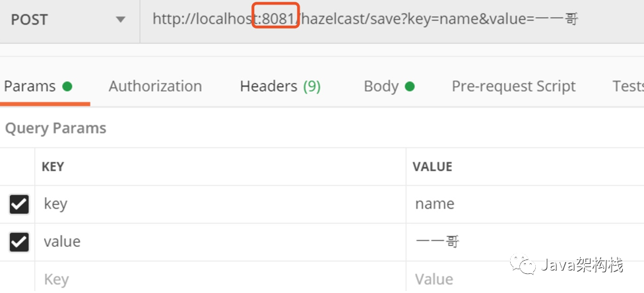Click the WeChat watermark logo icon

tap(523, 264)
